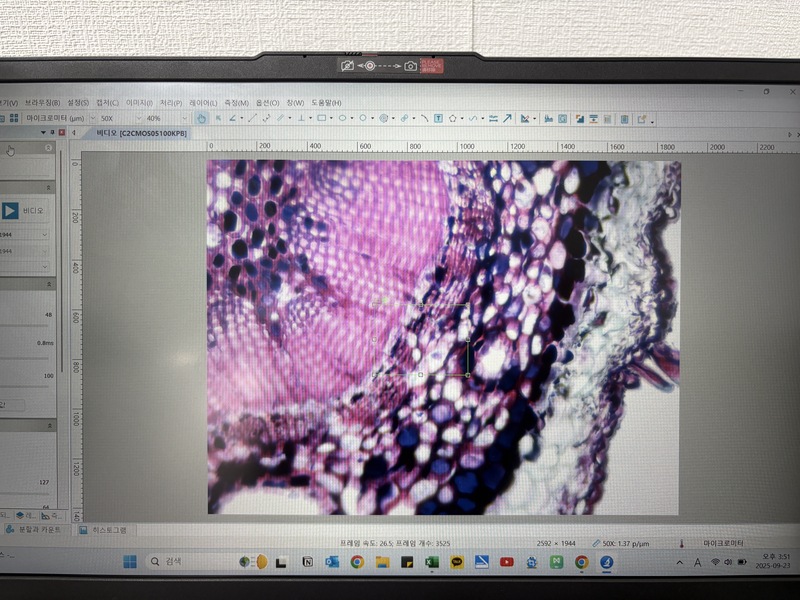Pick the line measurement tool
Screen dimensions: 800x600
[x=251, y=118]
